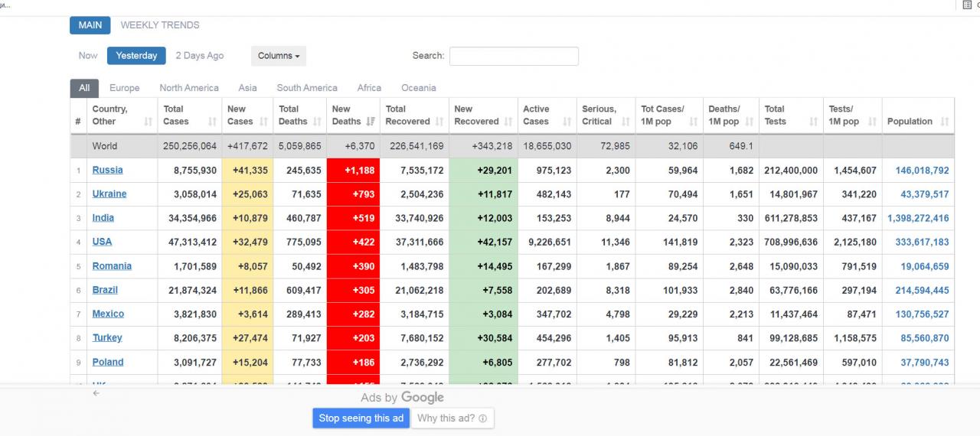Image resolution: width=980 pixels, height=436 pixels.
Task: Sort by the Total Cases column arrows
Action: (213, 122)
